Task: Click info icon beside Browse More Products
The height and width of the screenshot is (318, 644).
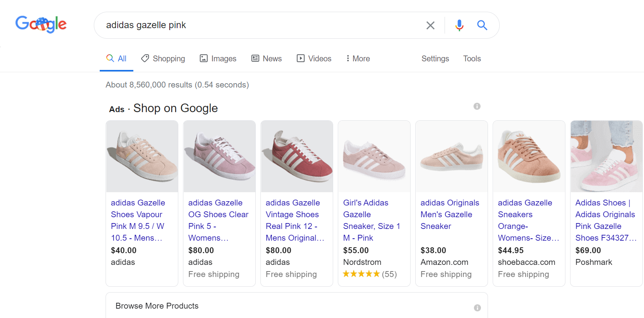Action: (x=477, y=308)
